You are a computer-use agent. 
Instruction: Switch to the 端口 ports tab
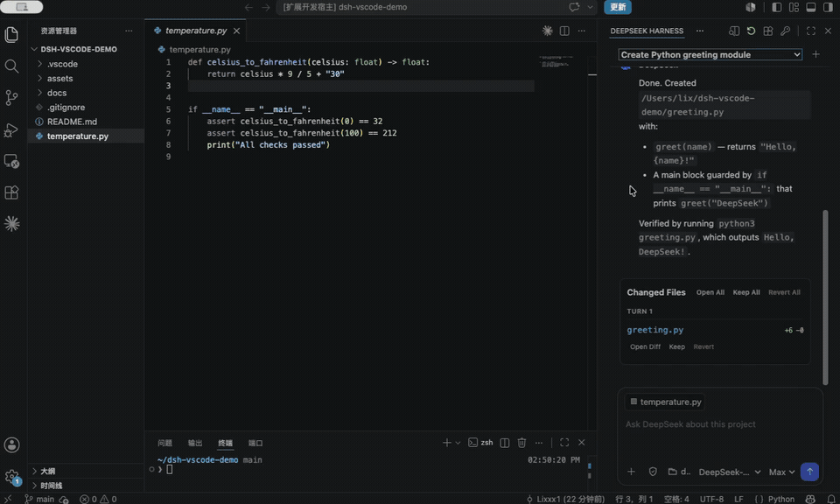[255, 443]
